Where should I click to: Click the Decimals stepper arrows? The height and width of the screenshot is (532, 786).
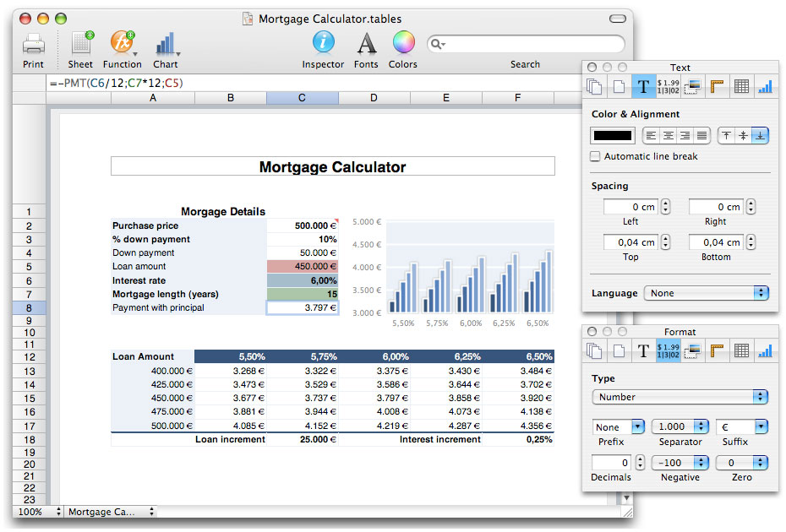point(640,462)
